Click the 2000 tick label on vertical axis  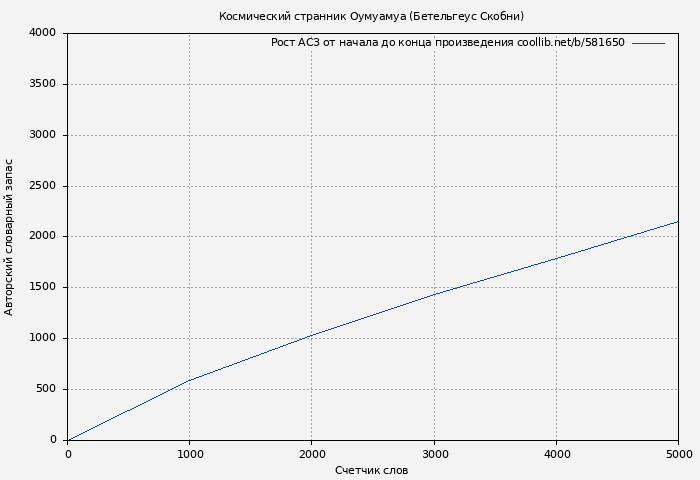coord(43,237)
